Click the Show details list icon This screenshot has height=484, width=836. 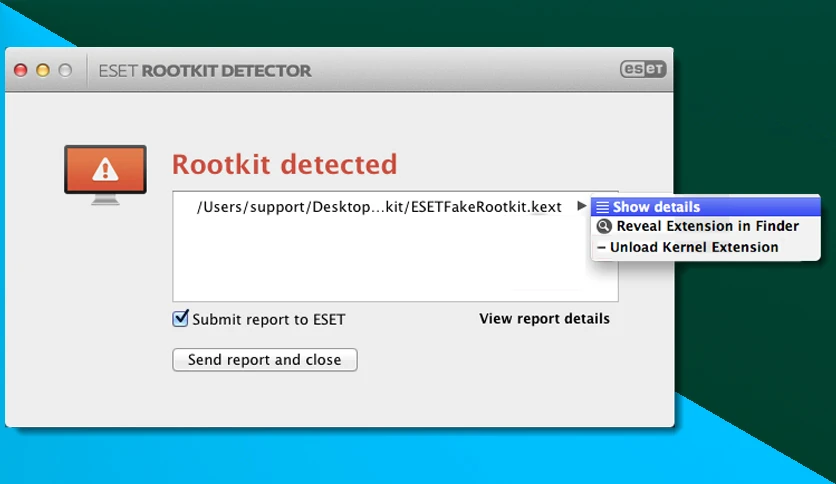(602, 207)
